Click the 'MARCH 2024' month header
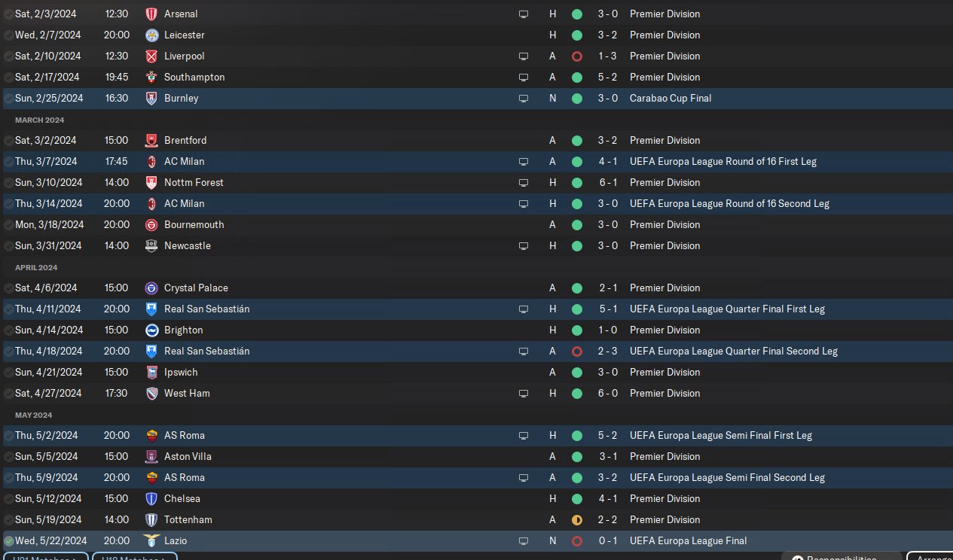The height and width of the screenshot is (560, 953). pyautogui.click(x=39, y=120)
